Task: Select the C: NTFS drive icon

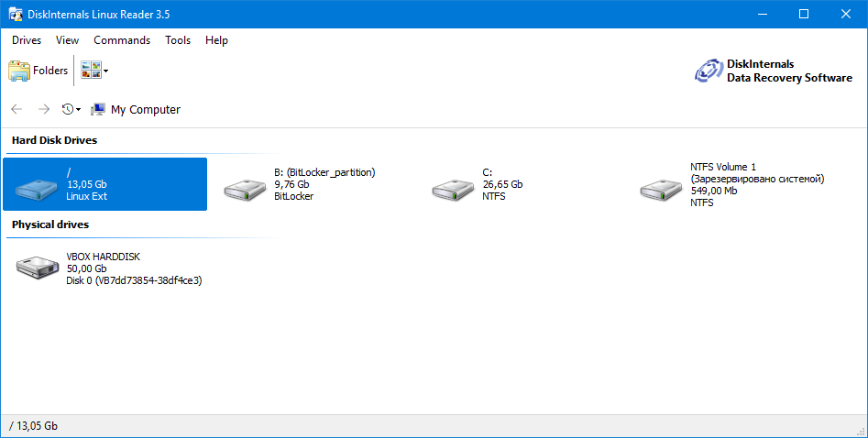Action: pos(454,190)
